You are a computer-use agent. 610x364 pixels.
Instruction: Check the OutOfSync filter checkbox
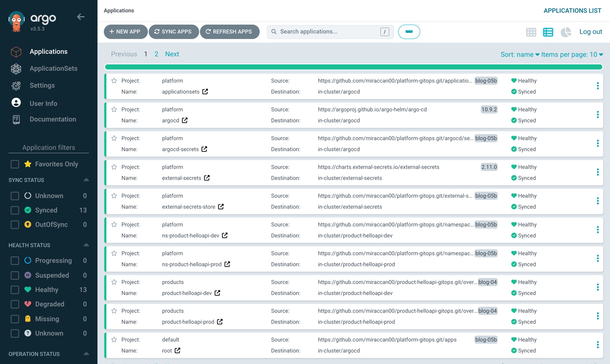click(x=15, y=225)
